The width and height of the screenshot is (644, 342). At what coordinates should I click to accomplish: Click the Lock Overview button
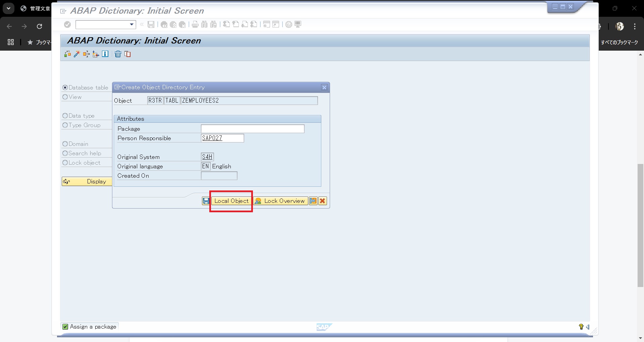pyautogui.click(x=280, y=201)
